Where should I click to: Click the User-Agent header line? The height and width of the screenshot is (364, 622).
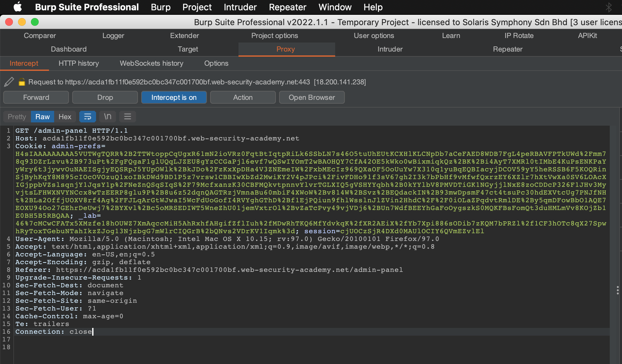click(x=227, y=239)
